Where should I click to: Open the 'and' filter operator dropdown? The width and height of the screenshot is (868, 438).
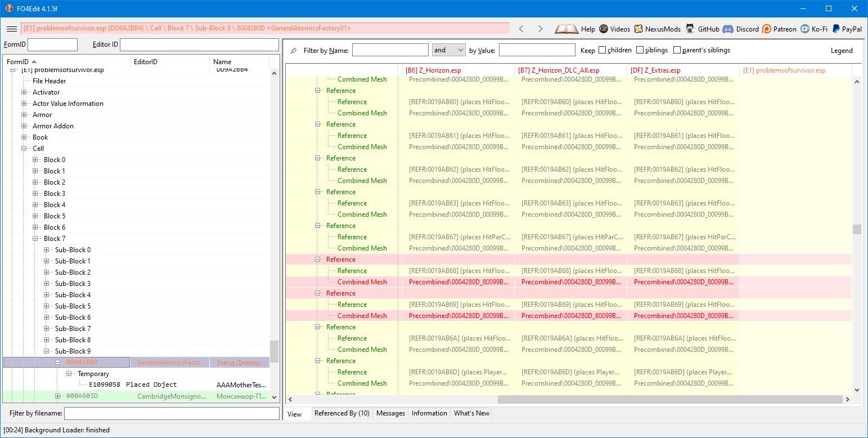[x=448, y=50]
